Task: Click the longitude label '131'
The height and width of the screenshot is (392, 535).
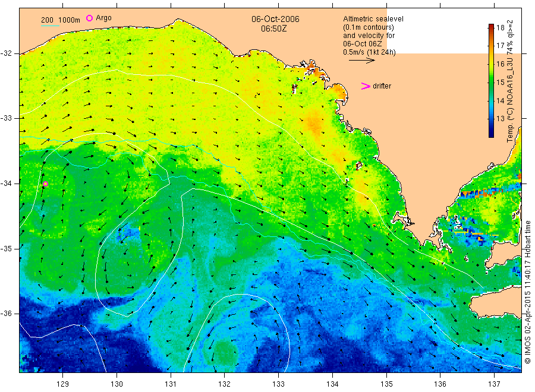Action: pos(171,384)
